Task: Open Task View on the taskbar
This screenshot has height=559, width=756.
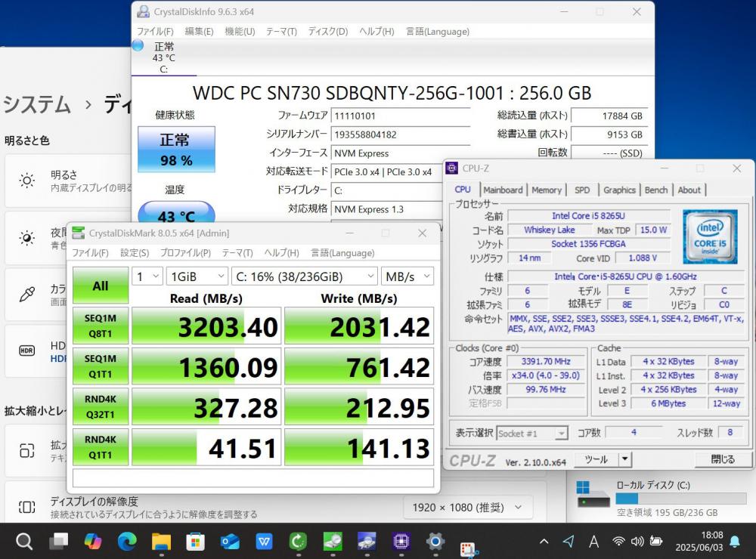Action: [x=59, y=542]
